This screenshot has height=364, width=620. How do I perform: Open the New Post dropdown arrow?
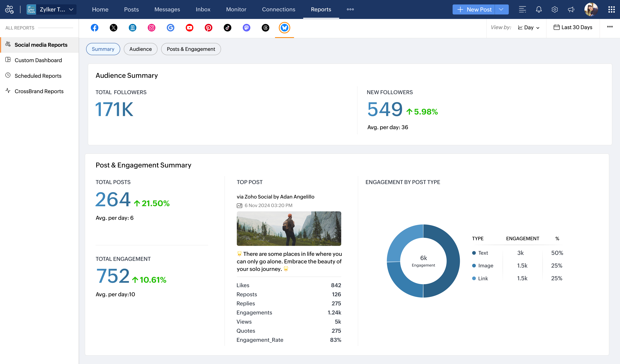coord(501,9)
